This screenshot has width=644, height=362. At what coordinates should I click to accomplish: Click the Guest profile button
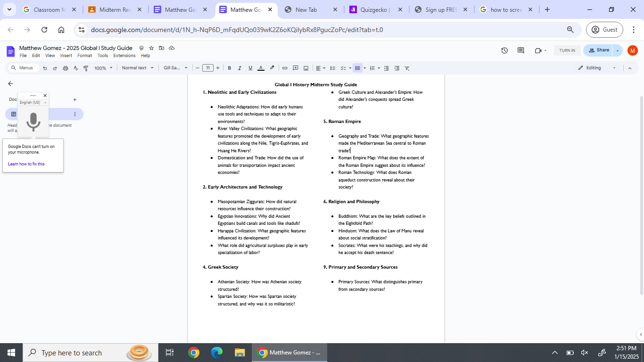(605, 30)
